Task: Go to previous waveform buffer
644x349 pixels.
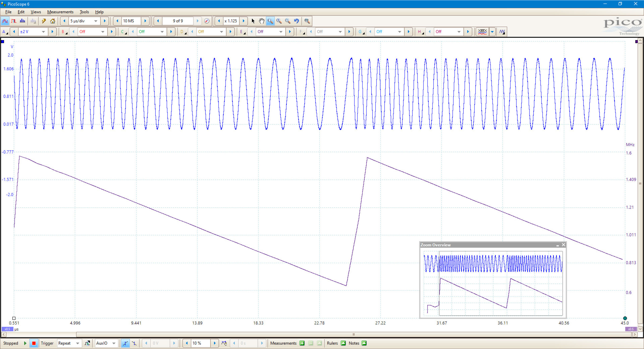Action: [158, 21]
